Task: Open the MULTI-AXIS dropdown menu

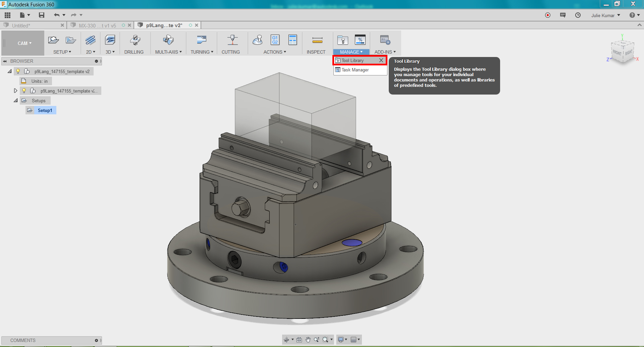Action: (168, 52)
